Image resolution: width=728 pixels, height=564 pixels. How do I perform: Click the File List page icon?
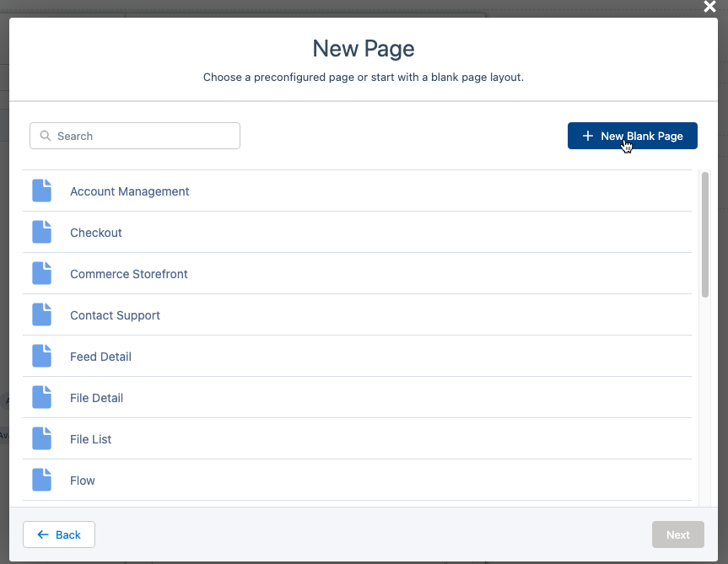pos(41,439)
